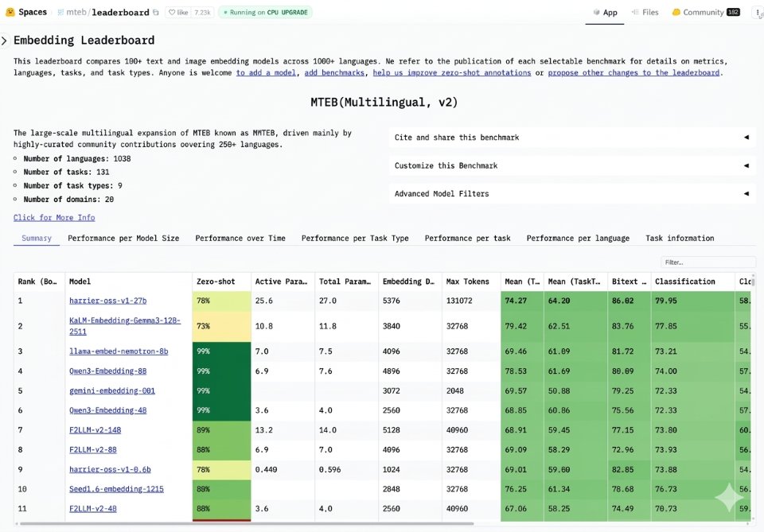
Task: Click the Filter input box above the table
Action: [708, 261]
